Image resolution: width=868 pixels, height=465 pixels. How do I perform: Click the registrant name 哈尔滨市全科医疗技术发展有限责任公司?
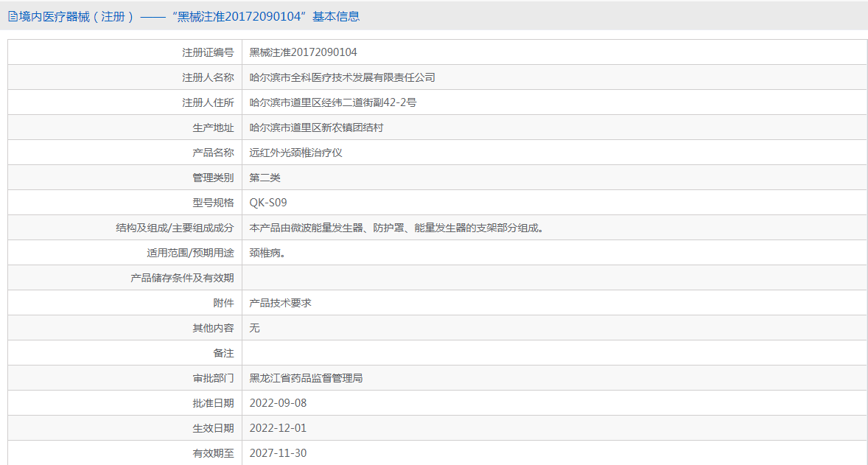pyautogui.click(x=342, y=77)
